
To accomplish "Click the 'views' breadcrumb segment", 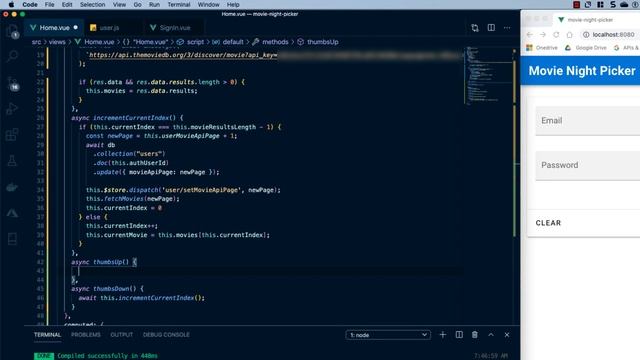I will coord(57,42).
